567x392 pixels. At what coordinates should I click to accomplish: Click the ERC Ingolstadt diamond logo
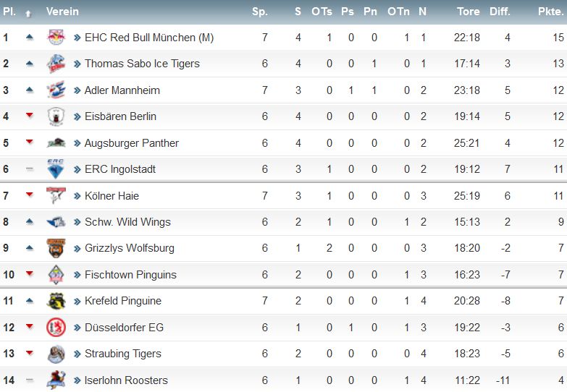pos(56,169)
